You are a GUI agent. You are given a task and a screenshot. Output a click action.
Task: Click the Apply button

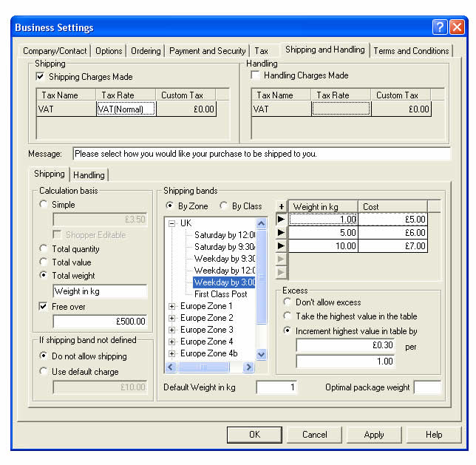pos(374,435)
